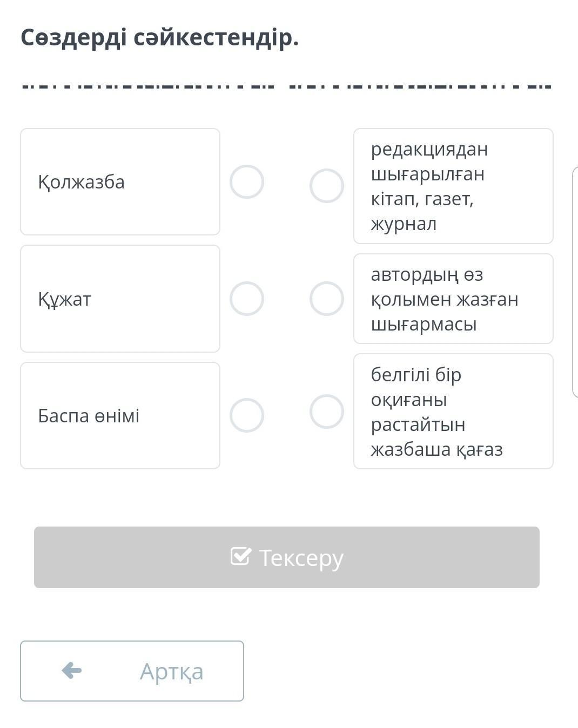Select the radio circle next to Құжат
Viewport: 578px width, 728px height.
pyautogui.click(x=247, y=299)
